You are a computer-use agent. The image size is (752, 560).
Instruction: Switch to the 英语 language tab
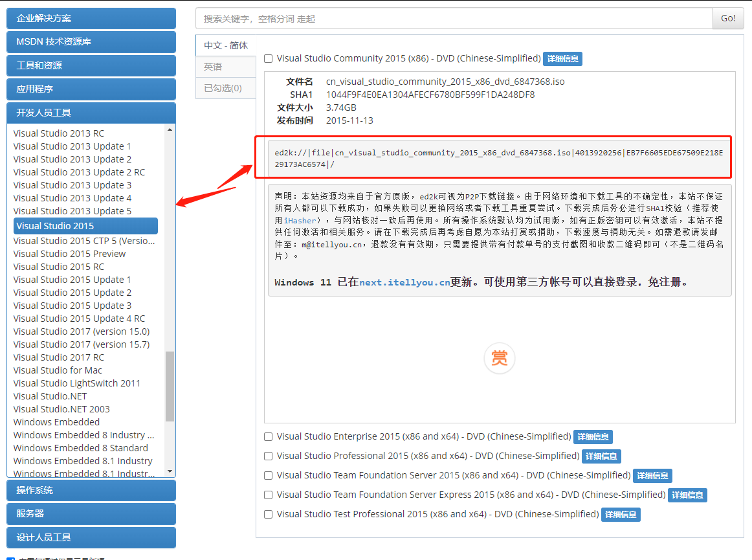click(226, 67)
